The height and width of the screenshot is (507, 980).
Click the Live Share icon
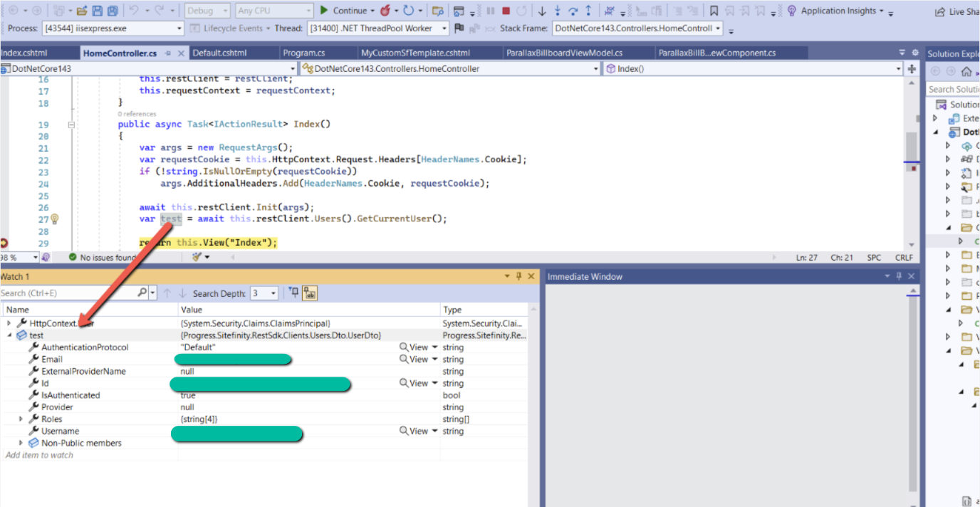tap(939, 11)
